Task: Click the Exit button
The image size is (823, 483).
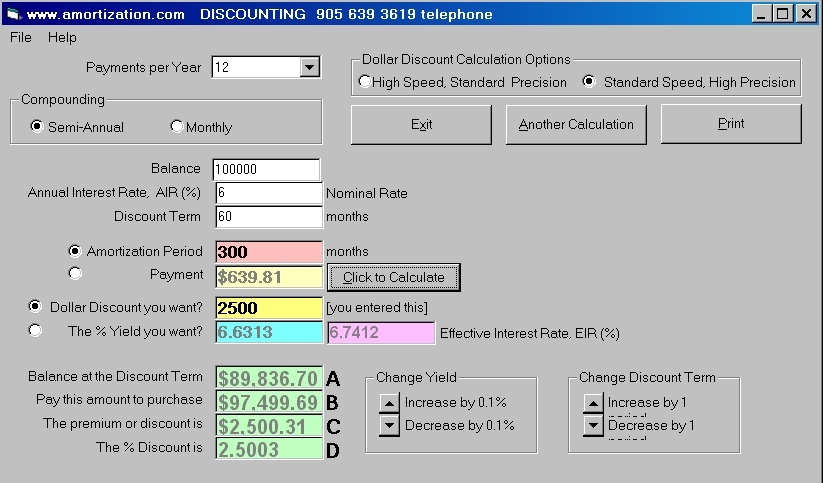Action: coord(421,124)
